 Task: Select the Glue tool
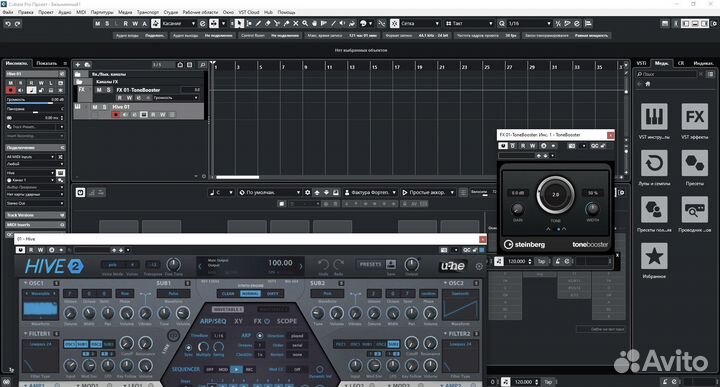(287, 23)
